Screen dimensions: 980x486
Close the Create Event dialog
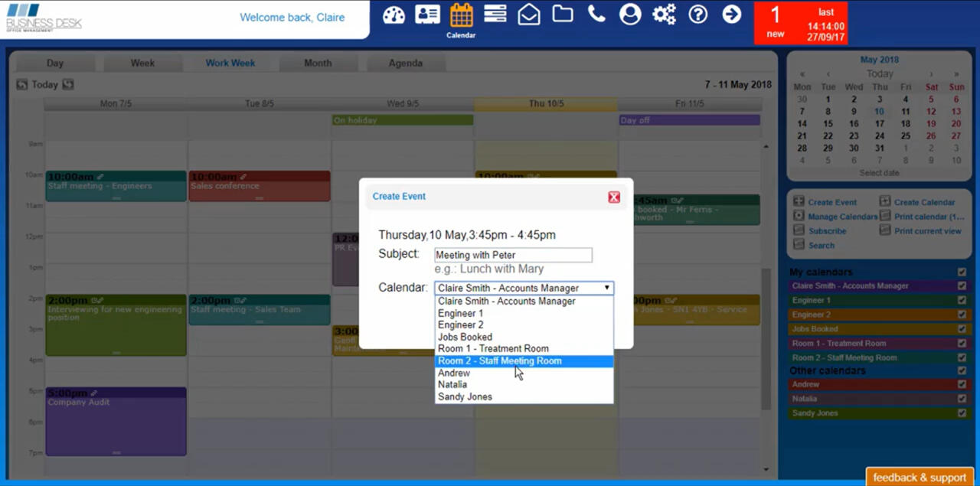coord(614,197)
